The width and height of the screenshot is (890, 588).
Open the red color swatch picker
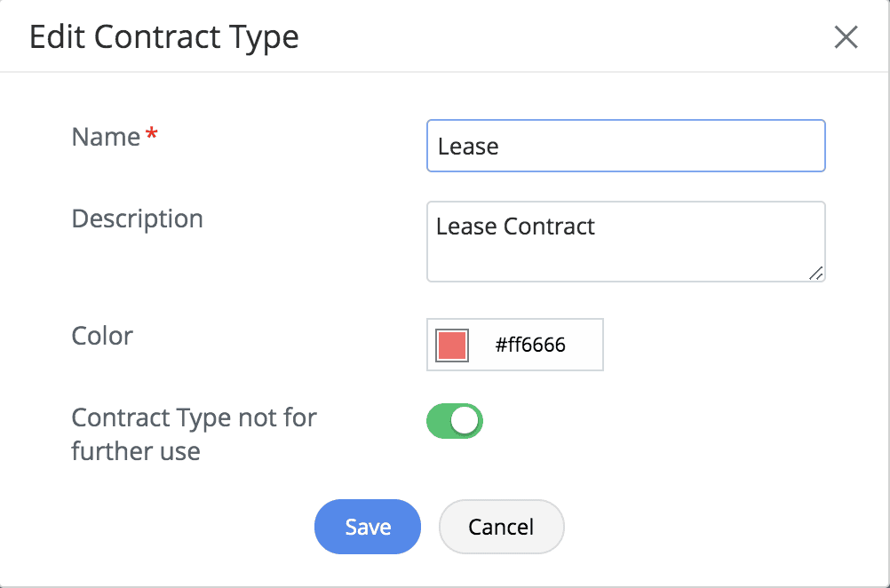pyautogui.click(x=452, y=346)
